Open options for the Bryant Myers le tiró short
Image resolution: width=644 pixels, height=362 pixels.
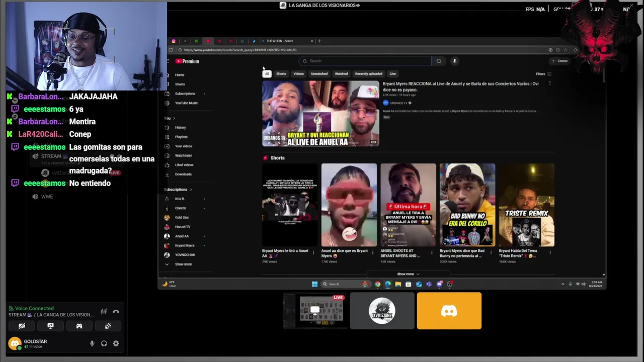(x=313, y=252)
